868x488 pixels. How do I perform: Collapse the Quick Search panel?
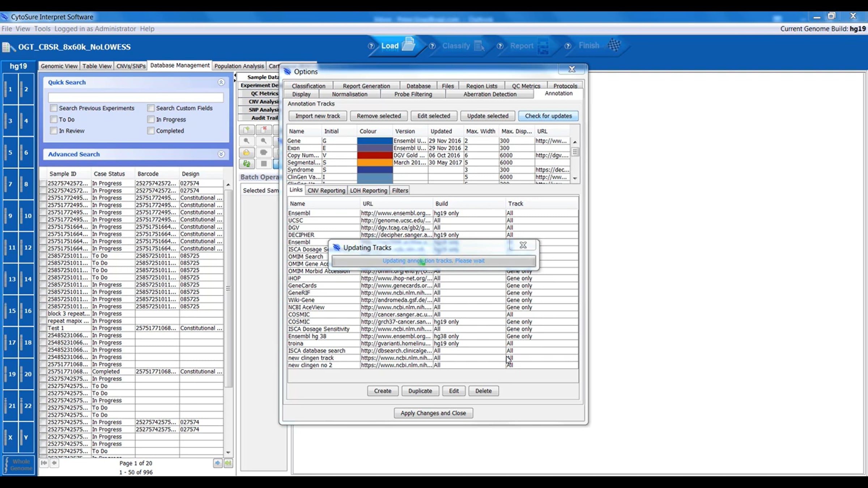pos(221,82)
